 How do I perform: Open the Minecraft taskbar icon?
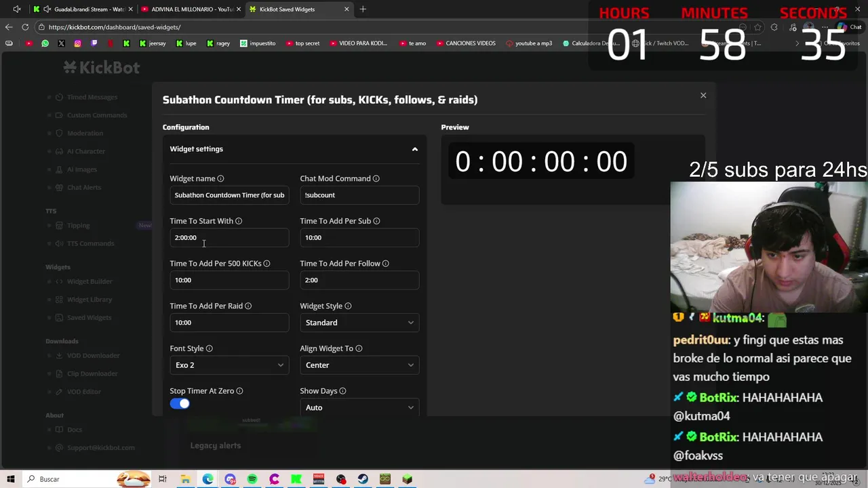coord(408,479)
